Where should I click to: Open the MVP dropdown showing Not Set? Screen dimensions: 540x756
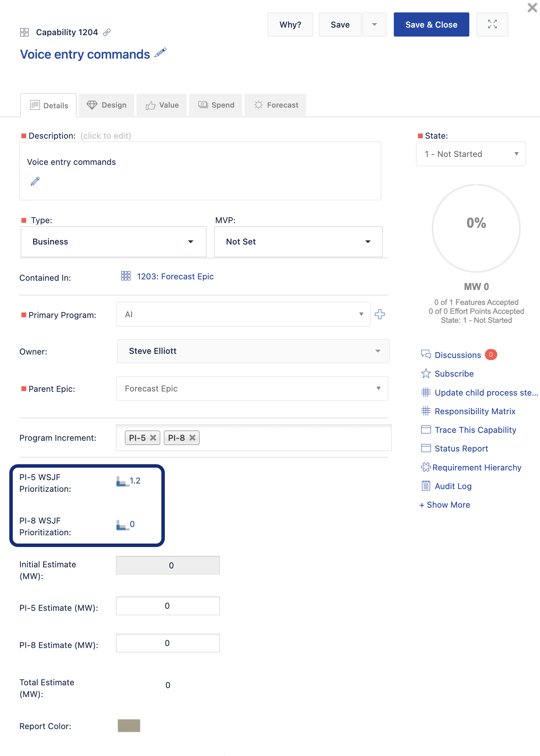pyautogui.click(x=298, y=242)
